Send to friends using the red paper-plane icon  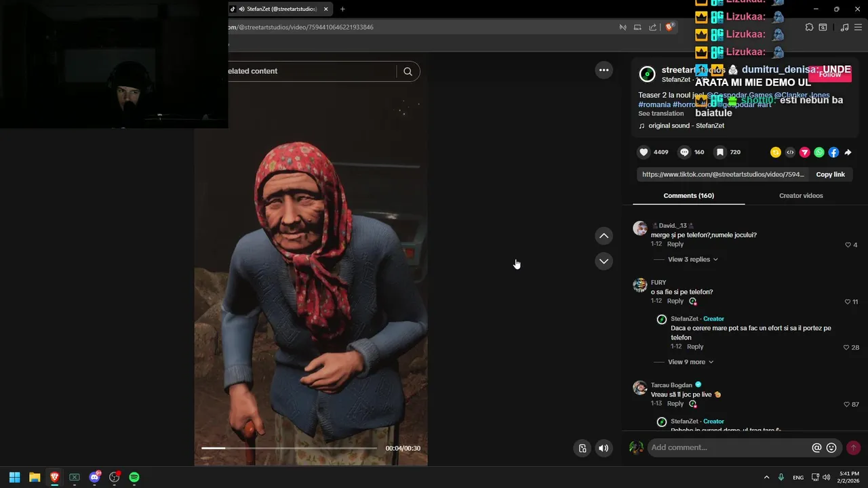point(805,152)
